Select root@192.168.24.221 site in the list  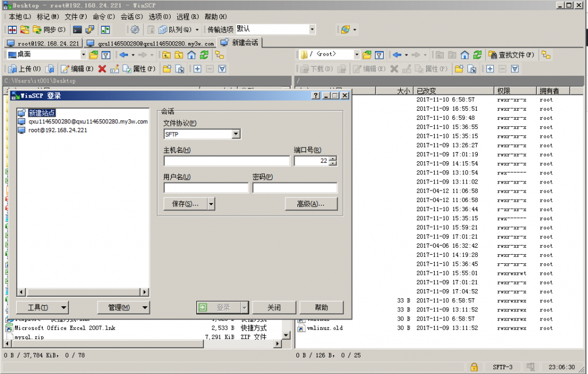point(57,130)
